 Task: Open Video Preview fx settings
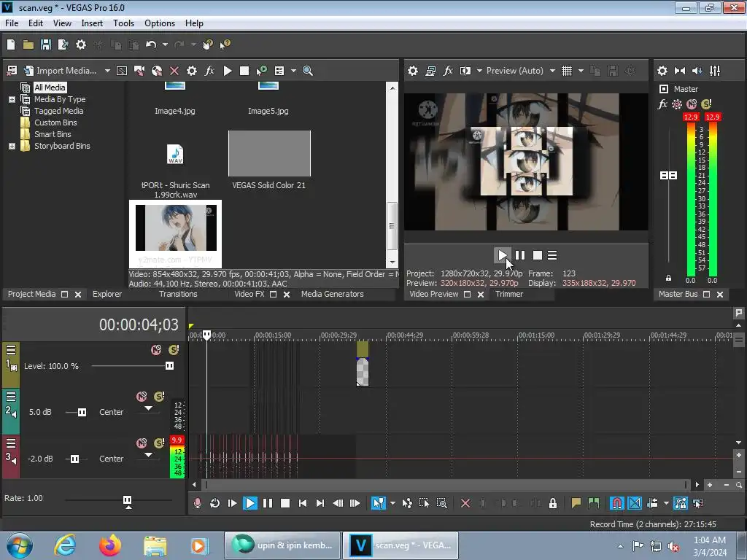448,71
